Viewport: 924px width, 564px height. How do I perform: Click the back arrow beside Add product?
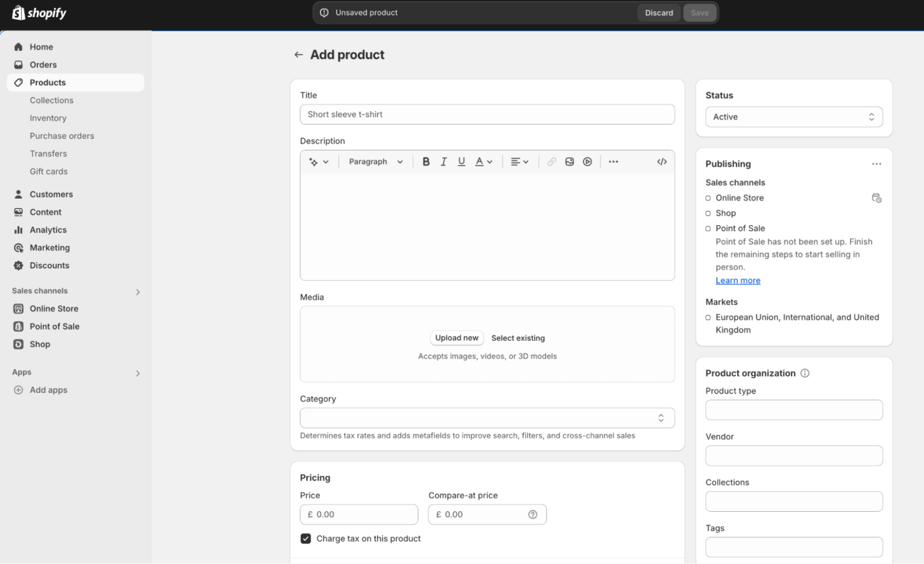pyautogui.click(x=298, y=55)
